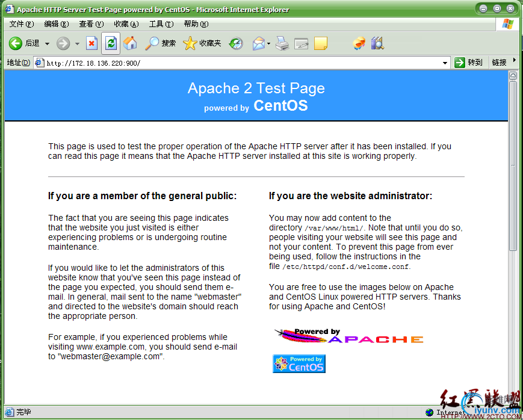Image resolution: width=523 pixels, height=420 pixels.
Task: Click the Windows flag logo throbber
Action: click(508, 24)
